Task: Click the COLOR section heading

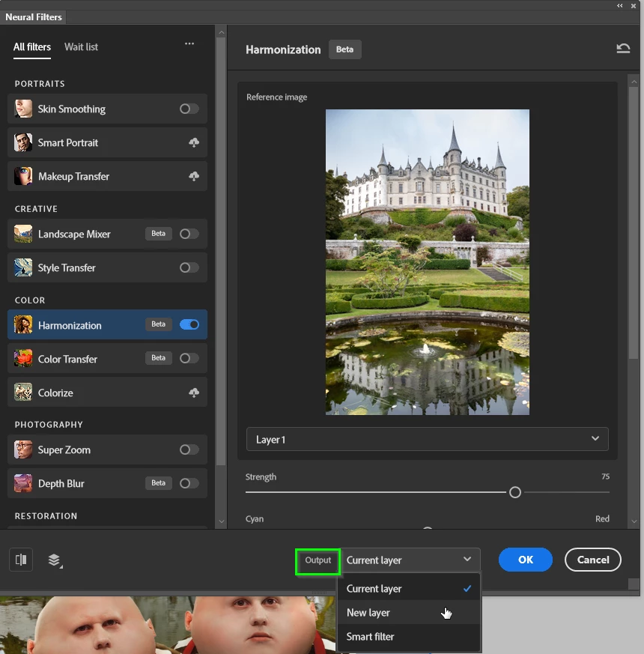Action: coord(30,300)
